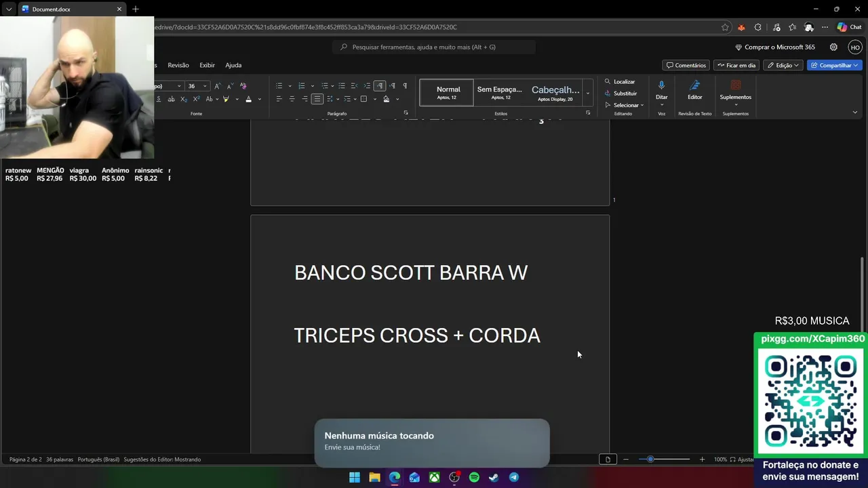Open the Editor review tool
The width and height of the screenshot is (868, 488).
point(695,91)
